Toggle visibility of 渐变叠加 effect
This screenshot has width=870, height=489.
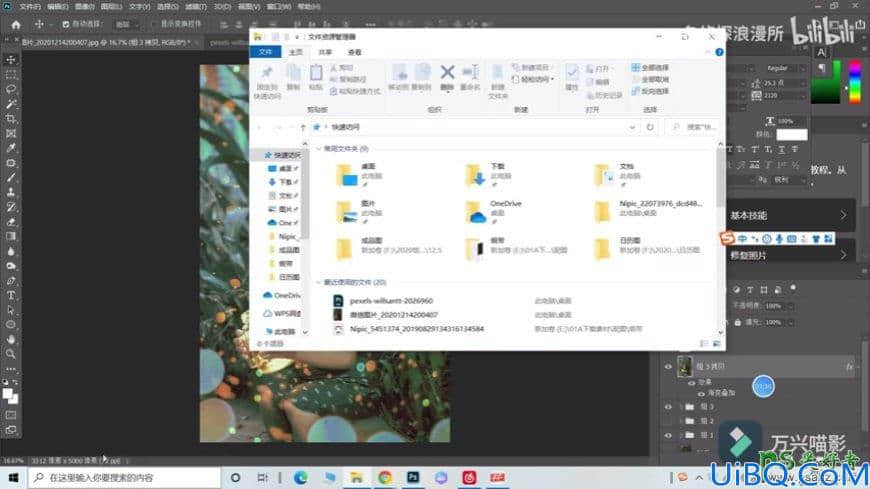tap(701, 393)
